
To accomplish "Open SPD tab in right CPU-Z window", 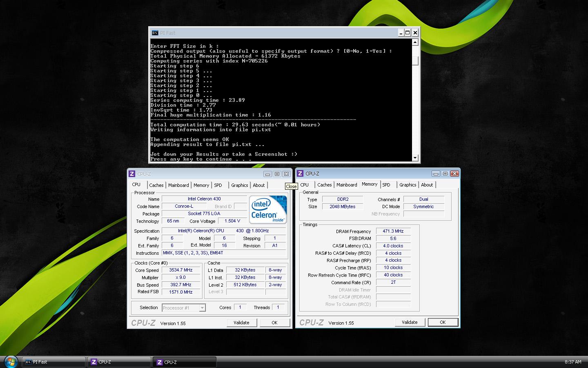I will (x=386, y=185).
